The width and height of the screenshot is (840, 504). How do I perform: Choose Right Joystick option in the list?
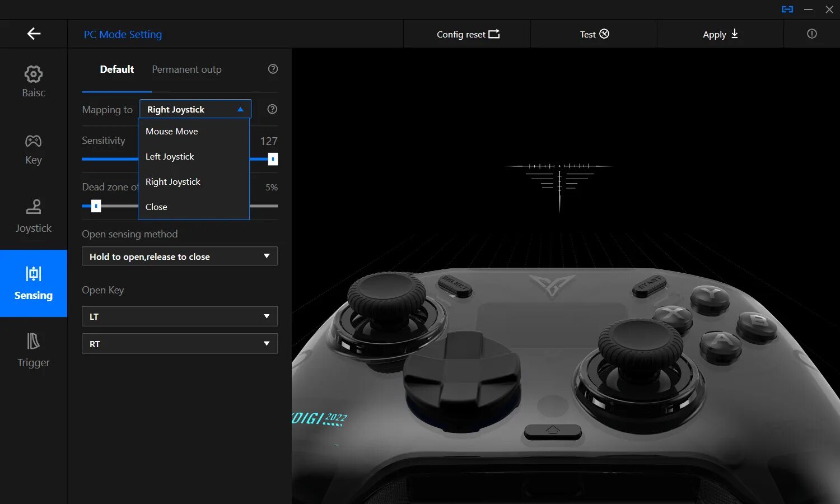tap(193, 181)
